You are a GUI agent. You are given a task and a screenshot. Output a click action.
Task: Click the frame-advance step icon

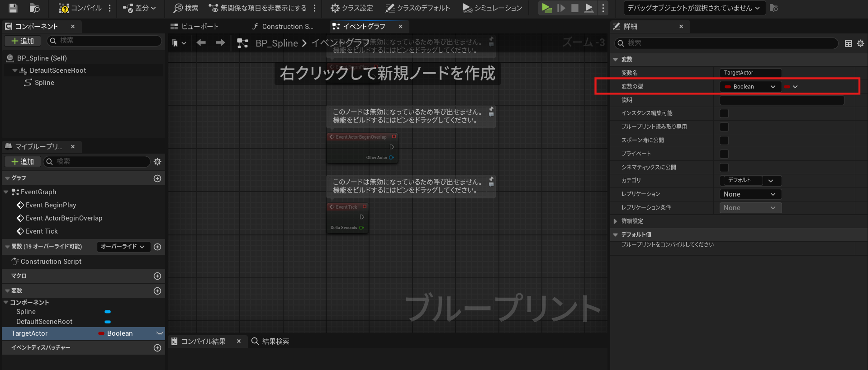coord(561,8)
